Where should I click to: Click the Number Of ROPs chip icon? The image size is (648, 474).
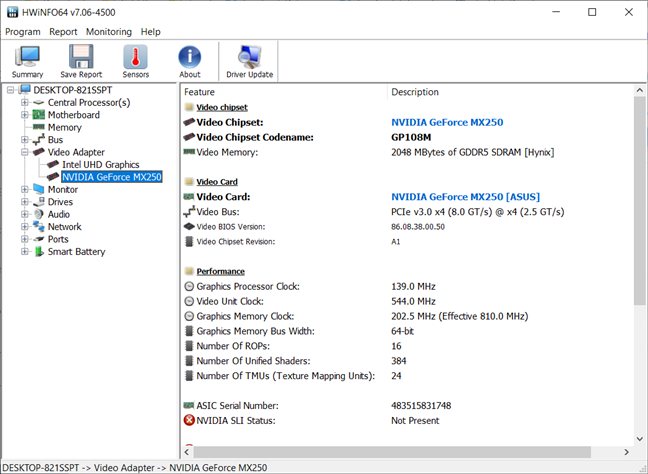[189, 346]
